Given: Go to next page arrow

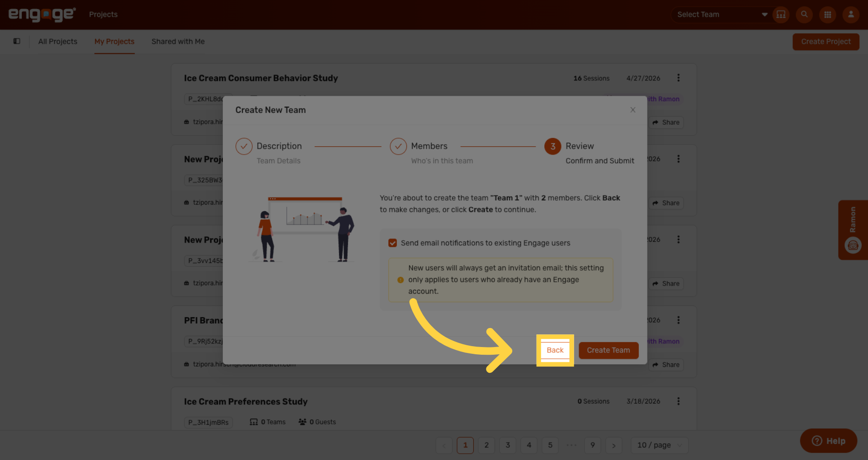Looking at the screenshot, I should click(613, 446).
